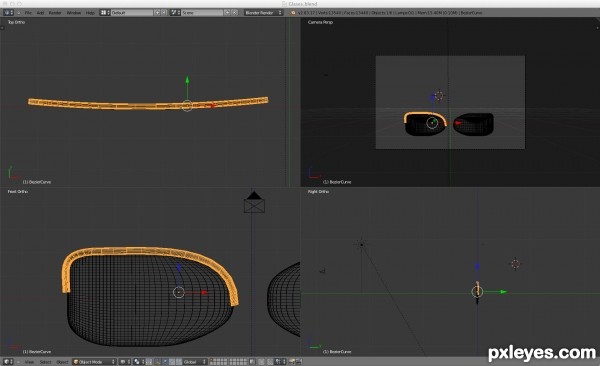
Task: Open the View menu in 3D viewport header
Action: point(29,362)
